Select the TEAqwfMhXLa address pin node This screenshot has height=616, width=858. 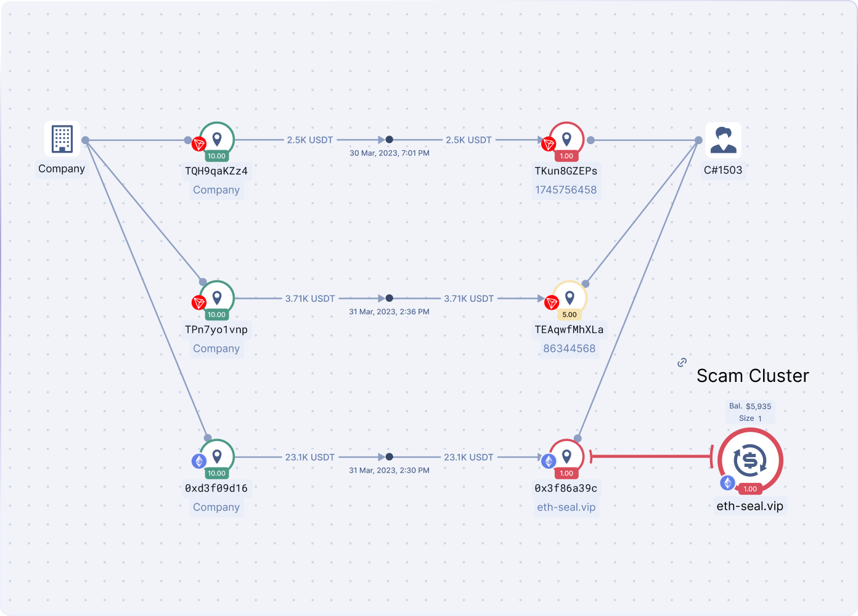(570, 298)
